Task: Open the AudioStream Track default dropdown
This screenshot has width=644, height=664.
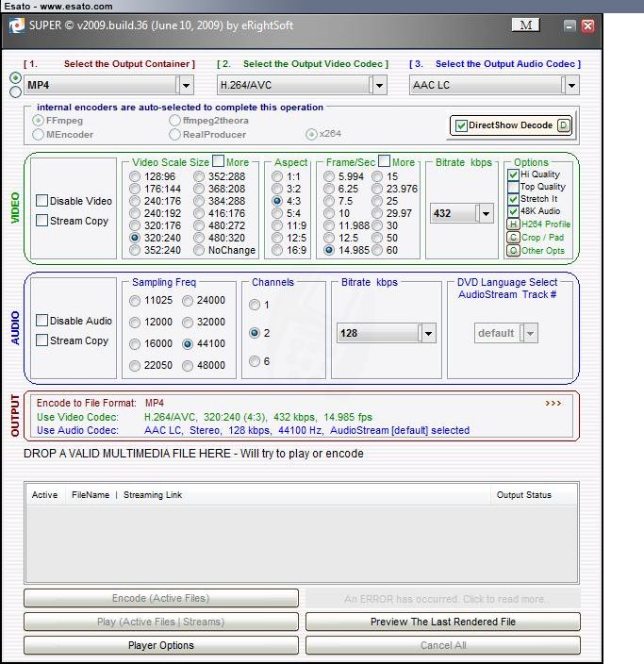Action: (531, 333)
